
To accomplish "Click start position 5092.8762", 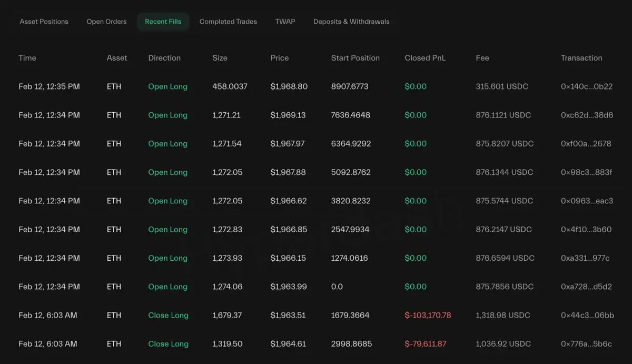I will (350, 172).
